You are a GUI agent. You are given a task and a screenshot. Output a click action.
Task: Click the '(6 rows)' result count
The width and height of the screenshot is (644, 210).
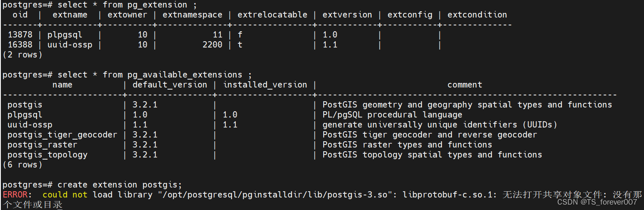(22, 165)
